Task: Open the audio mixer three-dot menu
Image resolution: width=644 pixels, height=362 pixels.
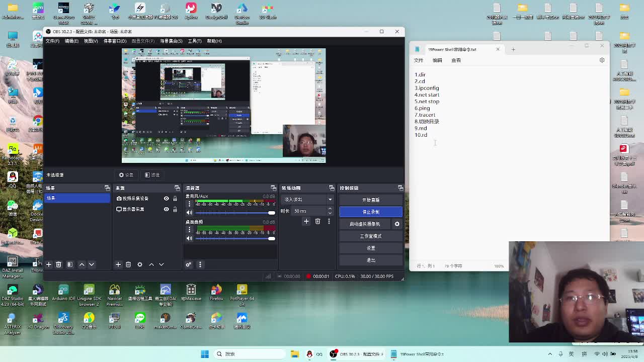Action: pyautogui.click(x=200, y=264)
